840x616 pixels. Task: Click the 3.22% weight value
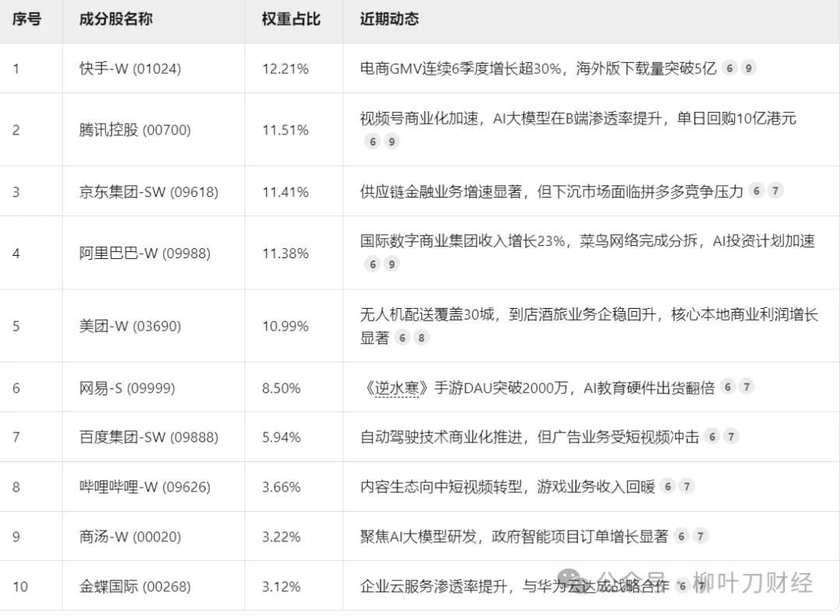pyautogui.click(x=282, y=537)
